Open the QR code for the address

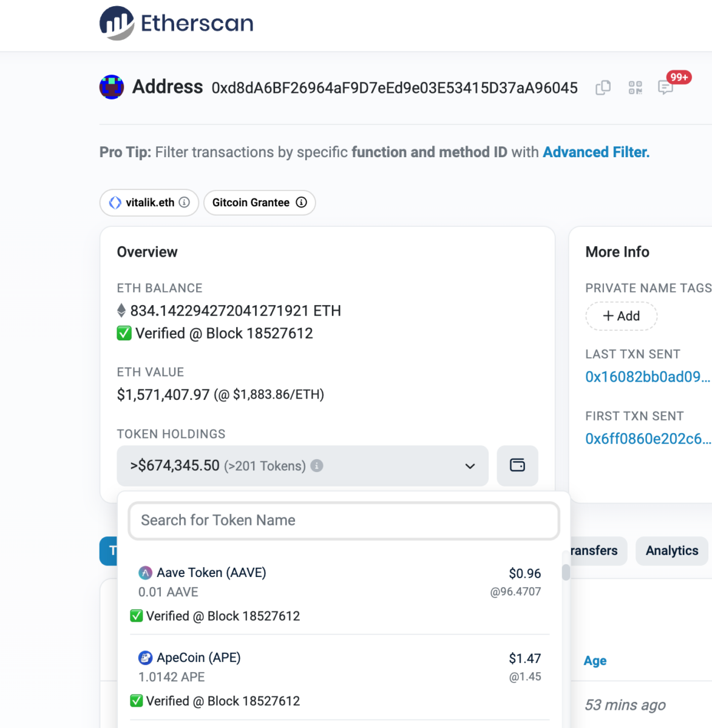635,88
